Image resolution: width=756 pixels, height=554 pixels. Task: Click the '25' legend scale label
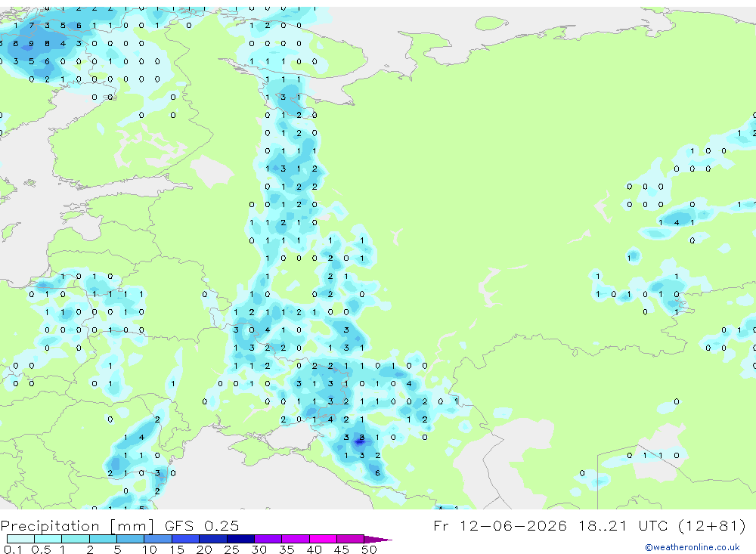[231, 549]
